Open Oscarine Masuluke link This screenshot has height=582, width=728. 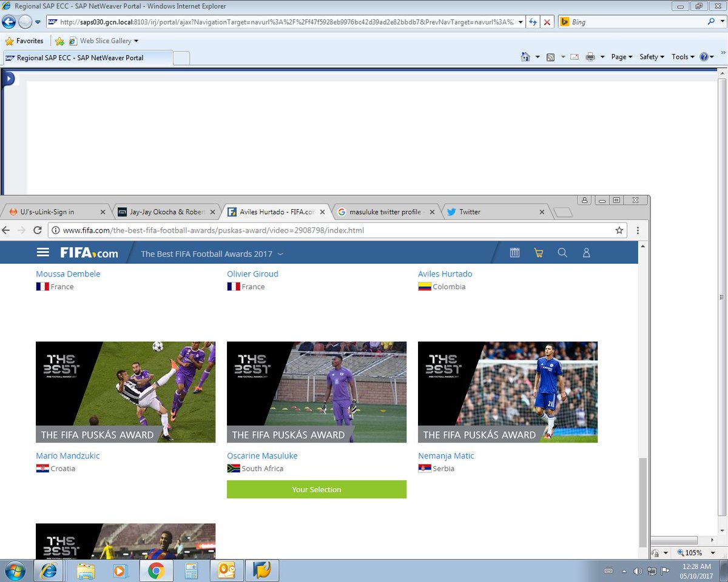[x=262, y=456]
